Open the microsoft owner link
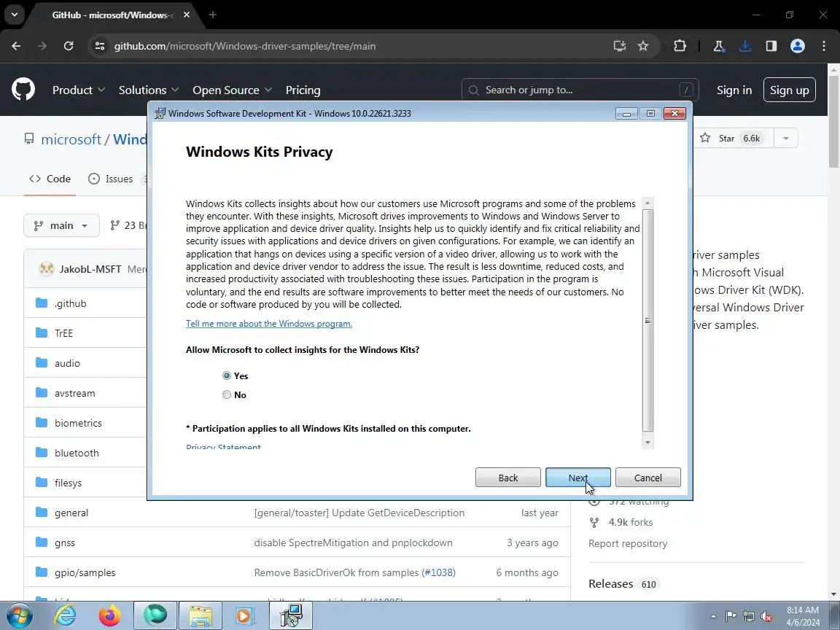This screenshot has width=840, height=630. click(71, 139)
